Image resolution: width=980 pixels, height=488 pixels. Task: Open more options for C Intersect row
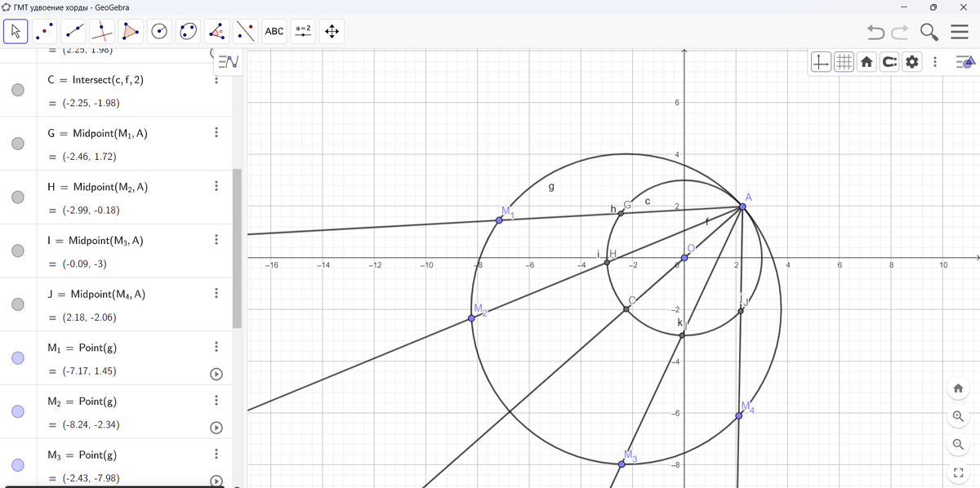click(x=216, y=79)
